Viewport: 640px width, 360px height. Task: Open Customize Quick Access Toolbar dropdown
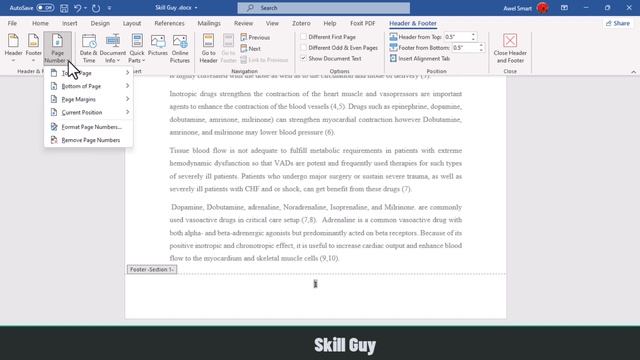(109, 8)
